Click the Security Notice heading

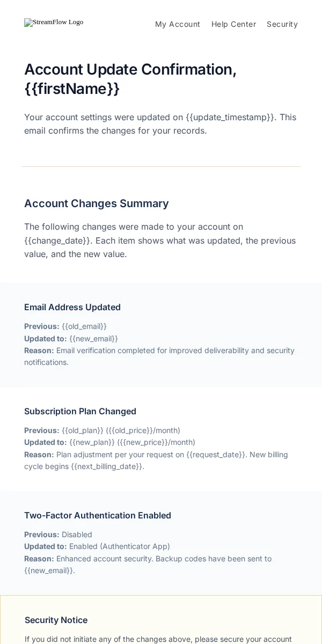56,620
